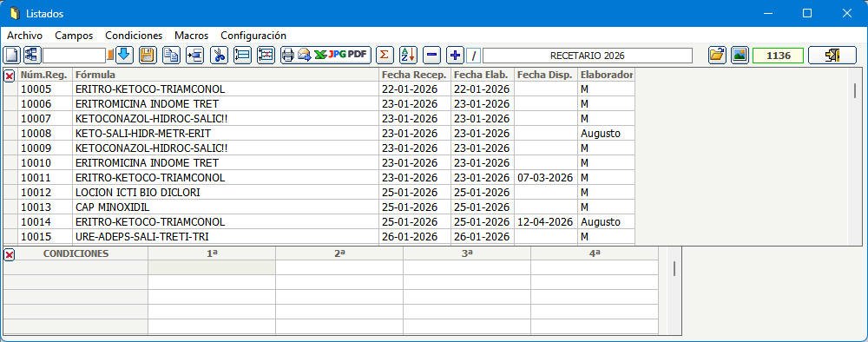The width and height of the screenshot is (868, 342).
Task: Click the minus button in the toolbar
Action: pyautogui.click(x=432, y=55)
